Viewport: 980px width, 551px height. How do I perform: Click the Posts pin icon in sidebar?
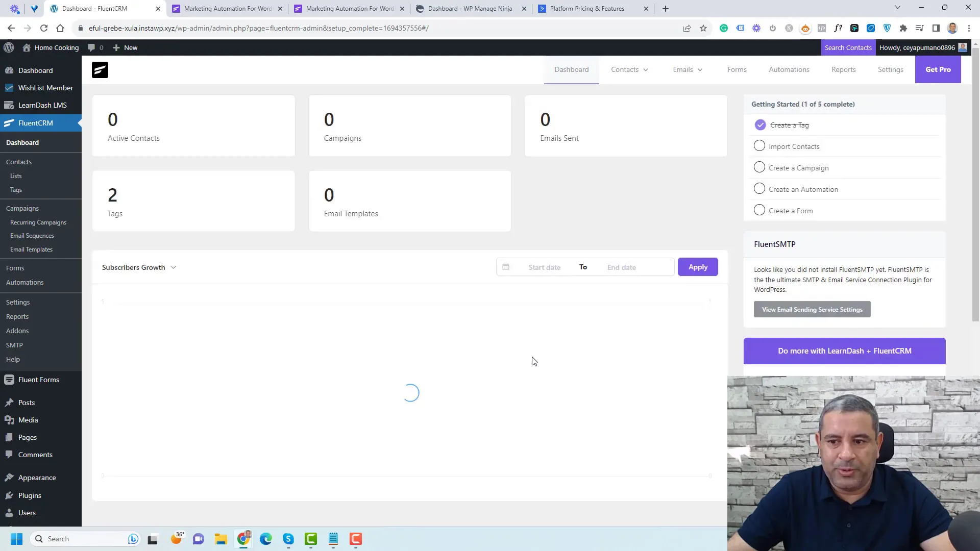click(9, 403)
